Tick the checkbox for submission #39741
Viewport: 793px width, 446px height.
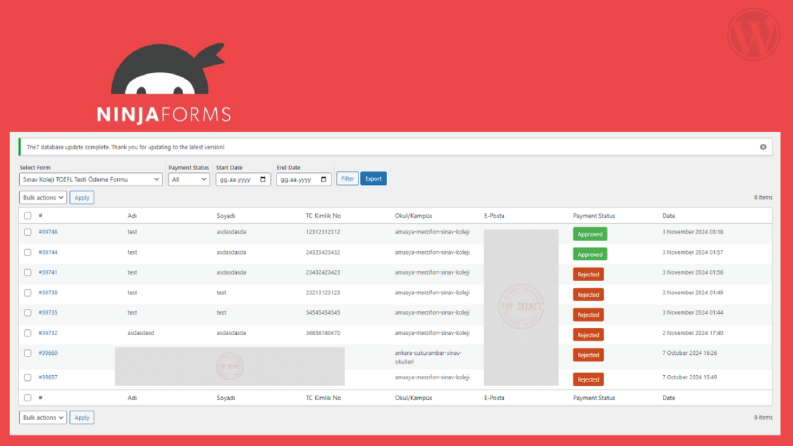click(x=28, y=273)
